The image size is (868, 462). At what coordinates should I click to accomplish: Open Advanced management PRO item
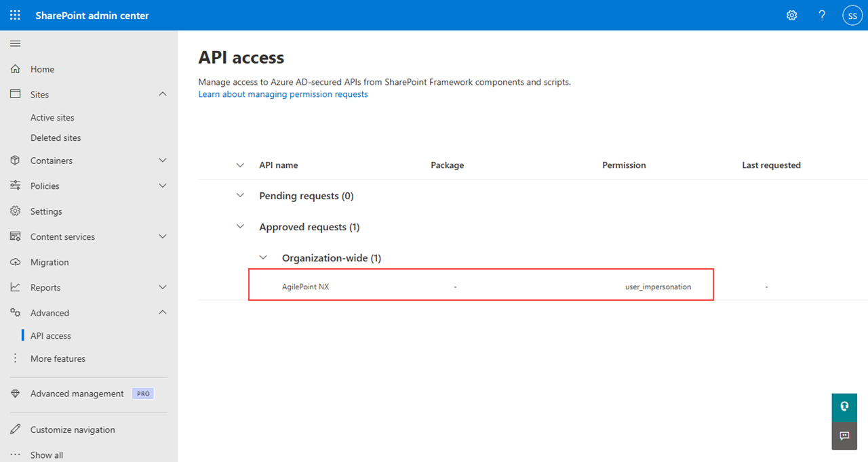77,394
